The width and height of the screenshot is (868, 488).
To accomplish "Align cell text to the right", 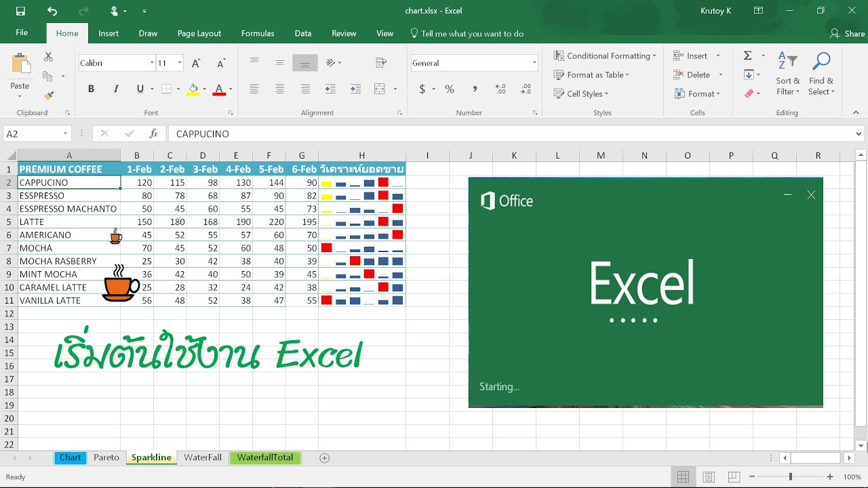I will coord(305,89).
